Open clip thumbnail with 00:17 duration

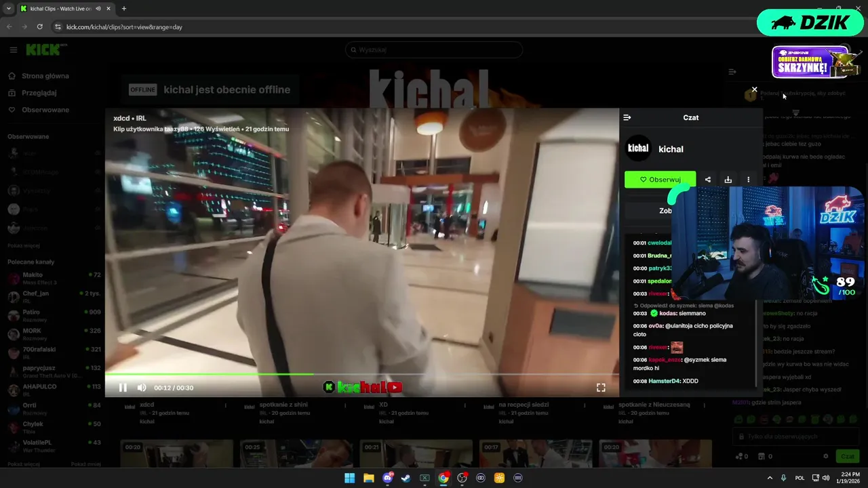tap(535, 453)
